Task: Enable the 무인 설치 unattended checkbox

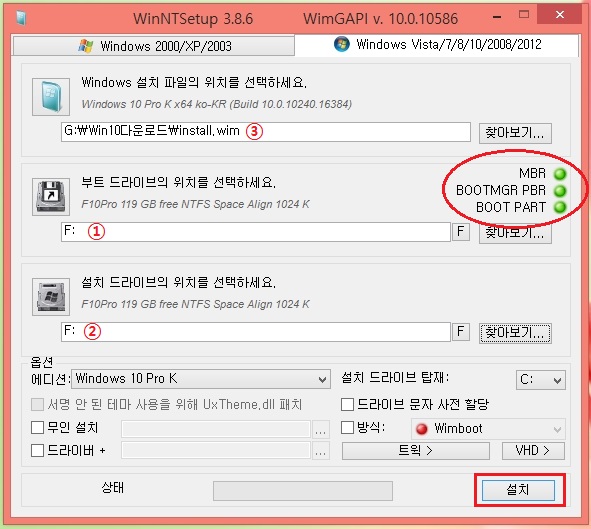Action: tap(37, 428)
